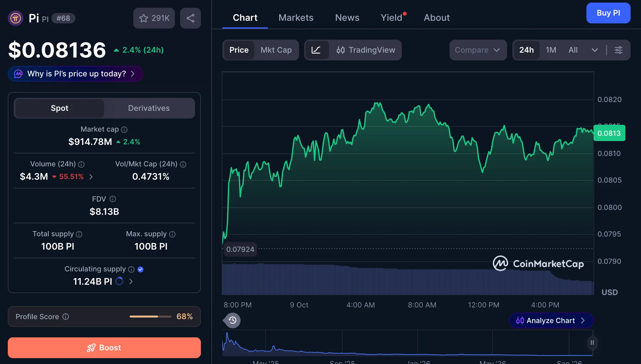
Task: Click Vol/Mkt Cap info icon
Action: pos(183,164)
